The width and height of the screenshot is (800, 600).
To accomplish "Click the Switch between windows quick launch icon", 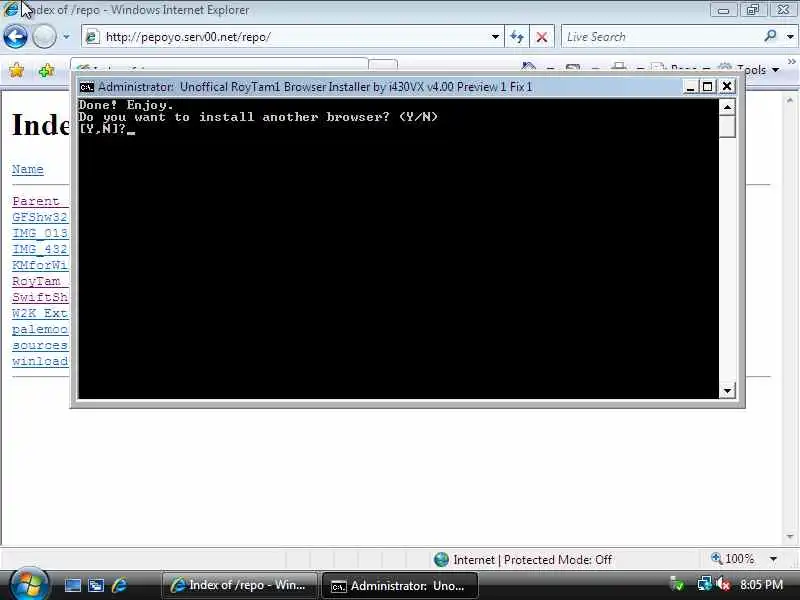I will click(96, 585).
